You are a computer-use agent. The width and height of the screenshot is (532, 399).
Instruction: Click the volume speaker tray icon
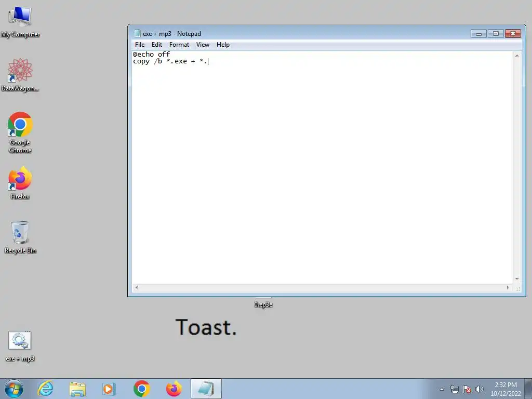pos(479,389)
